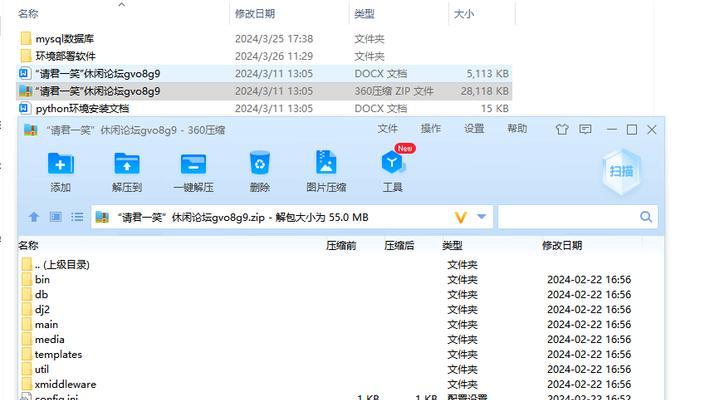This screenshot has height=400, width=705.
Task: Click the 扫描 (Scan) hexagon button
Action: click(621, 171)
